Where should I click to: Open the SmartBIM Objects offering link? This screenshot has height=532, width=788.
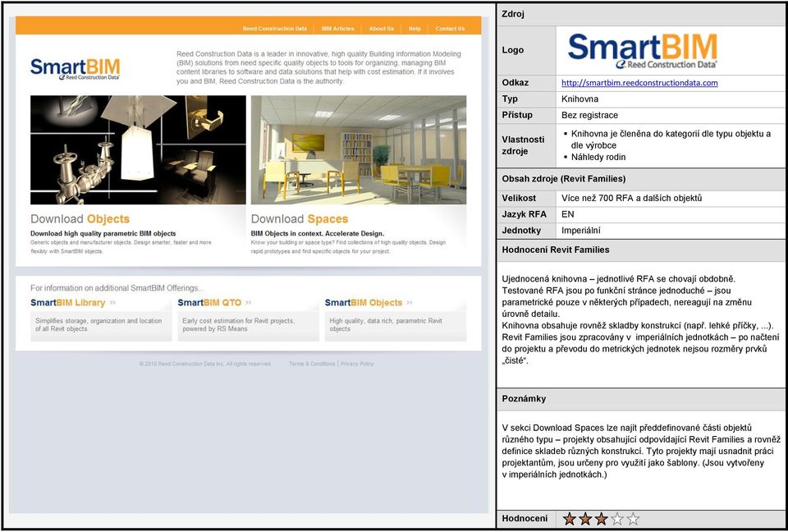click(x=364, y=303)
